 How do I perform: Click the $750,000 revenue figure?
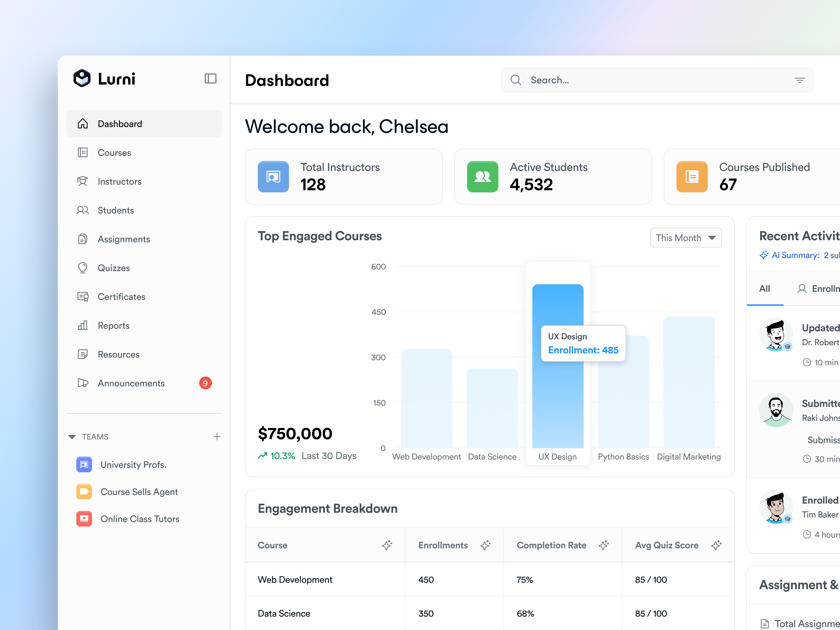coord(295,433)
